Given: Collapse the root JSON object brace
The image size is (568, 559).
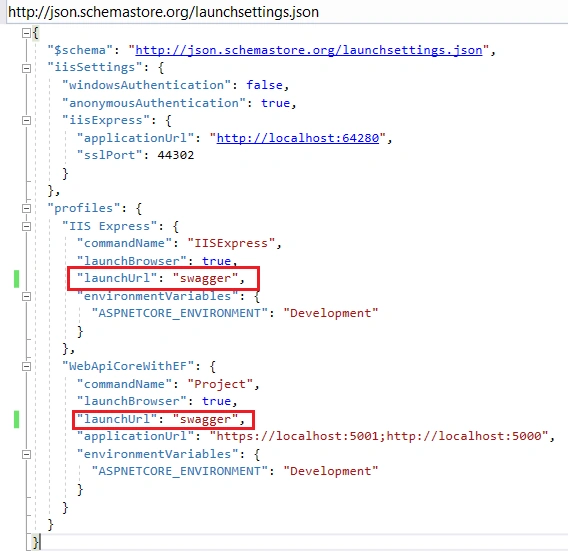Looking at the screenshot, I should coord(26,33).
